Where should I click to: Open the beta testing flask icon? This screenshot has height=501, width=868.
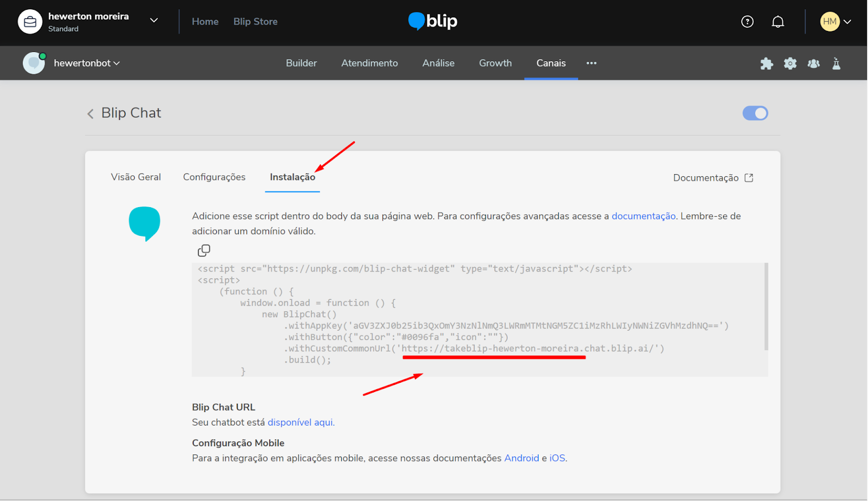coord(836,63)
